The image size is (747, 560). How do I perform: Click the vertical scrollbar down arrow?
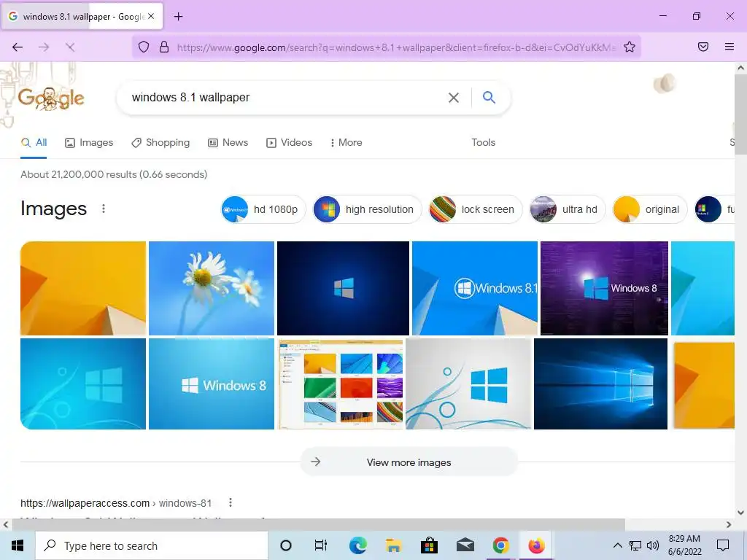point(741,513)
